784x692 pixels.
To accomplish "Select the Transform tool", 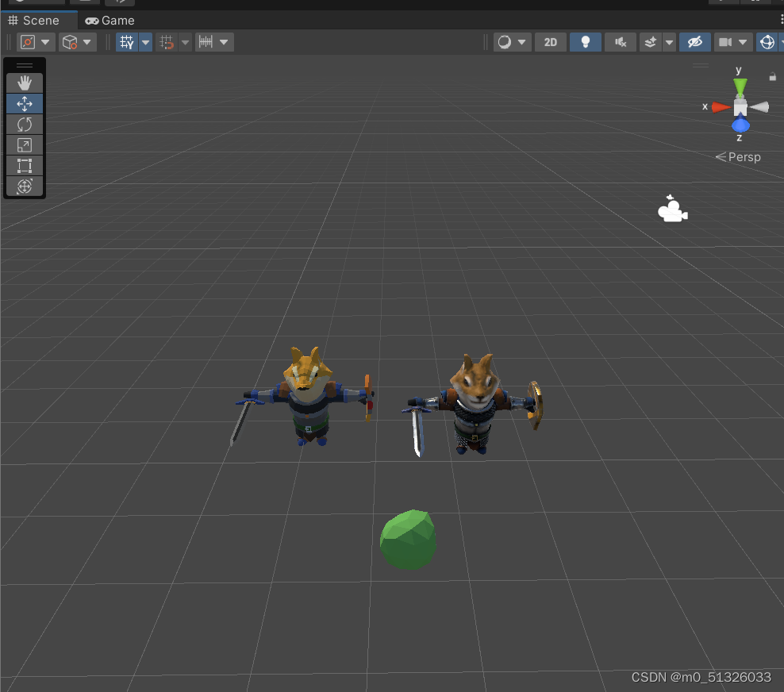I will 25,186.
